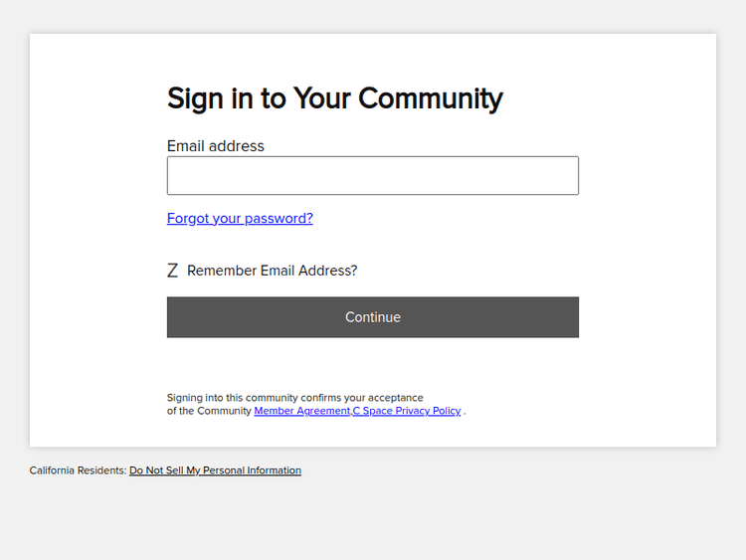The image size is (746, 560).
Task: Tick the Remember Email Address checkbox
Action: (172, 271)
